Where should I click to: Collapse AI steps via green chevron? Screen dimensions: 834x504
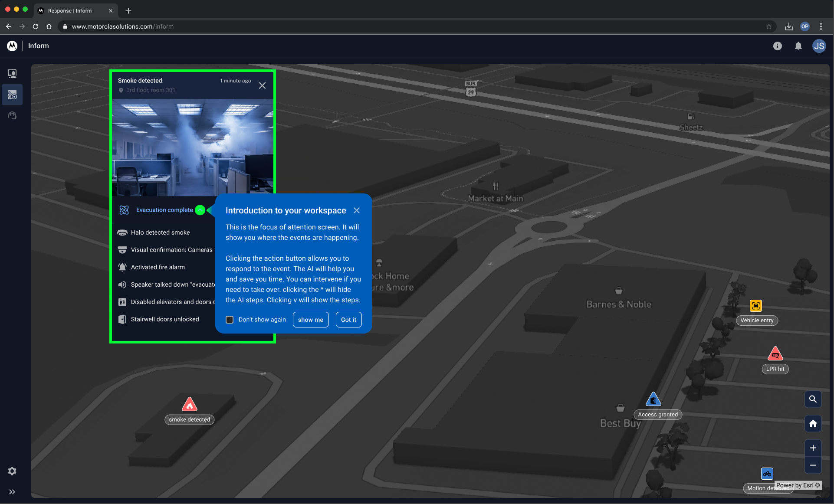tap(200, 210)
